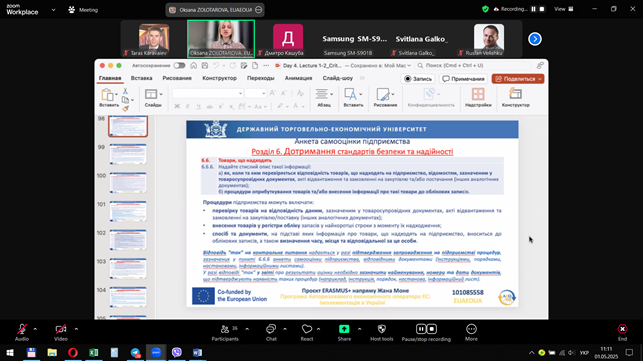
Task: Click the save disk icon in PowerPoint title bar
Action: coord(205,66)
